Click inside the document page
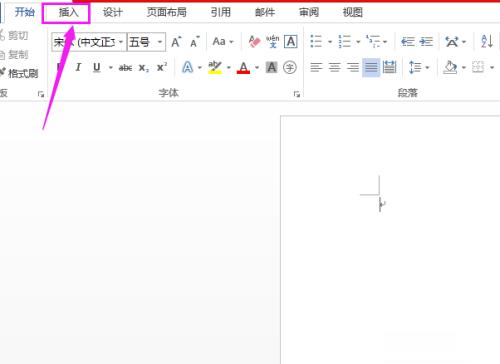Screen dimensions: 500x364 [x=390, y=240]
